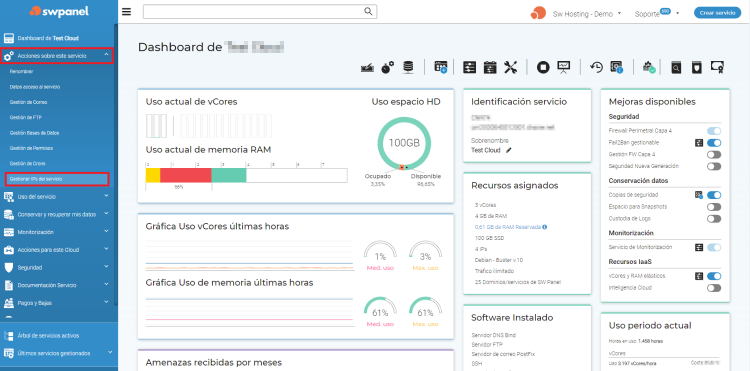
Task: Collapse Acciones sobre este servicio chevron
Action: pos(106,55)
